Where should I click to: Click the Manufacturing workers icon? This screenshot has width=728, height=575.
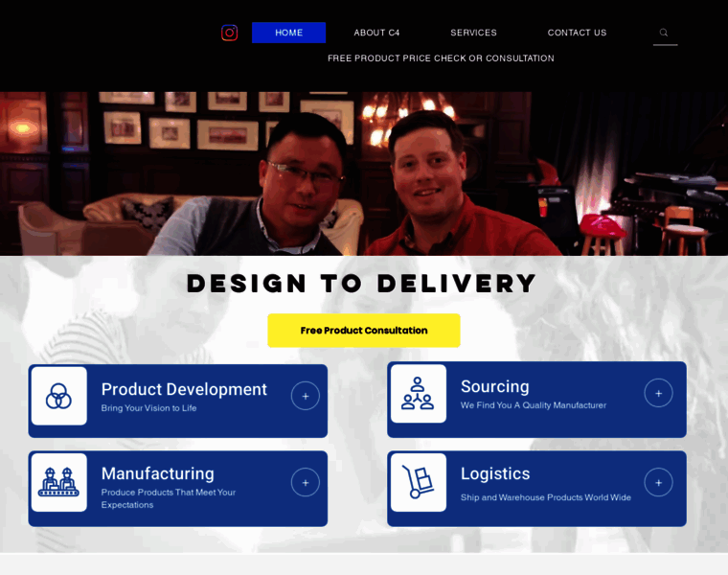tap(59, 483)
